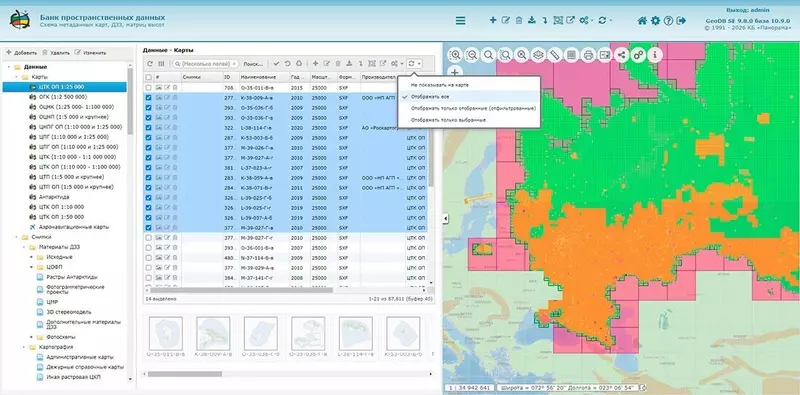The height and width of the screenshot is (395, 800).
Task: Click the table toolbar undo icon
Action: click(x=287, y=64)
